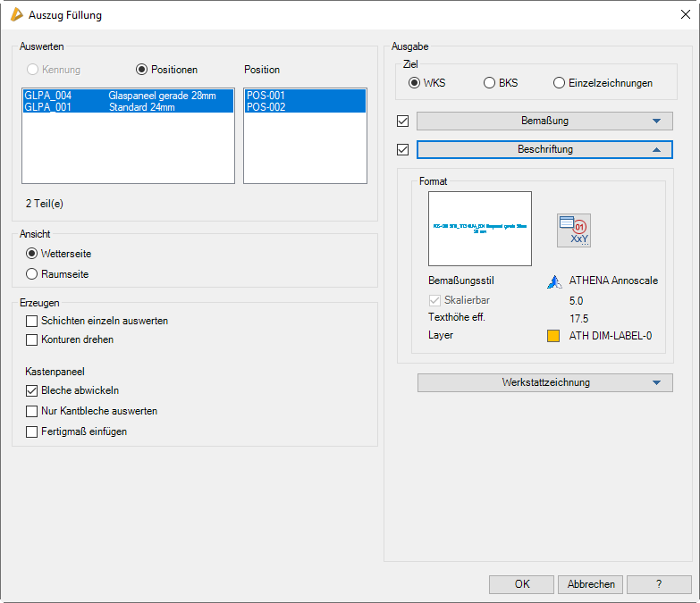Enable Schichten einzeln auswerten checkbox

tap(32, 321)
